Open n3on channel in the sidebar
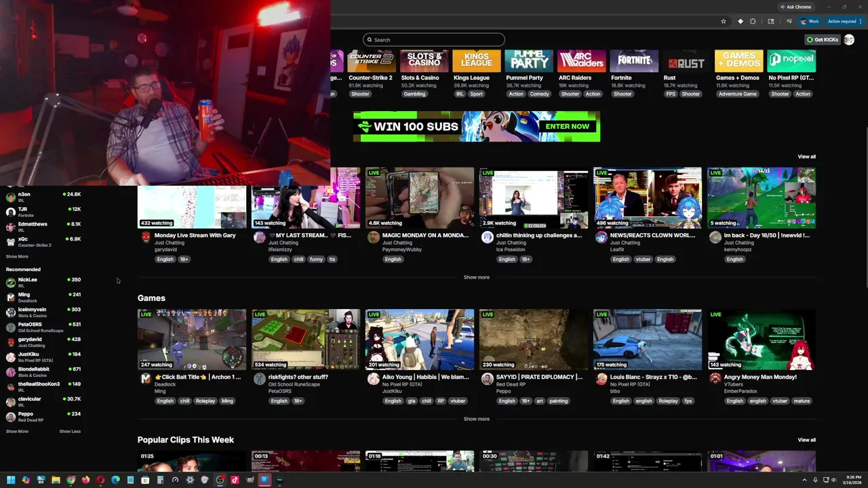The width and height of the screenshot is (868, 488). point(43,197)
